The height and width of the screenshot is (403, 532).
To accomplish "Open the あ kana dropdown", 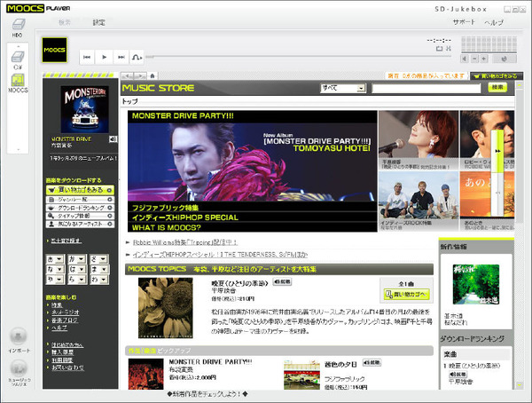I will pyautogui.click(x=55, y=259).
